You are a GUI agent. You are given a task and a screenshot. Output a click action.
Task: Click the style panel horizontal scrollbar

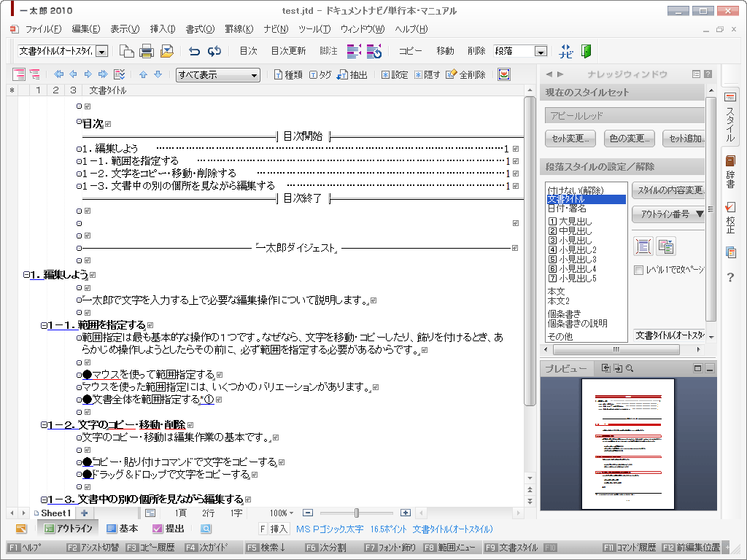pos(616,349)
